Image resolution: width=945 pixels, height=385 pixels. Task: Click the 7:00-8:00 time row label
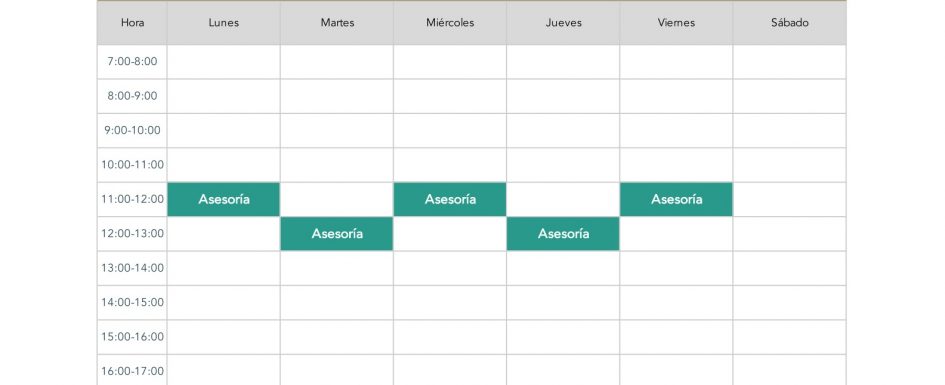coord(132,61)
